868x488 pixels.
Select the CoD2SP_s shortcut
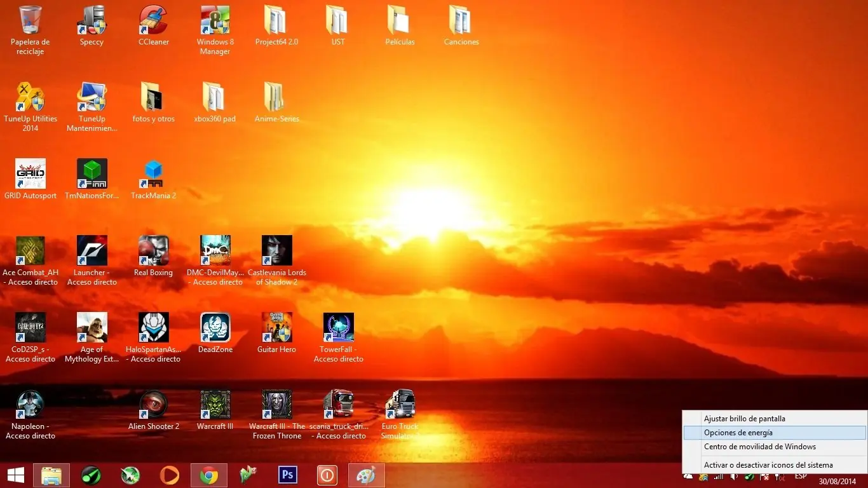[30, 337]
